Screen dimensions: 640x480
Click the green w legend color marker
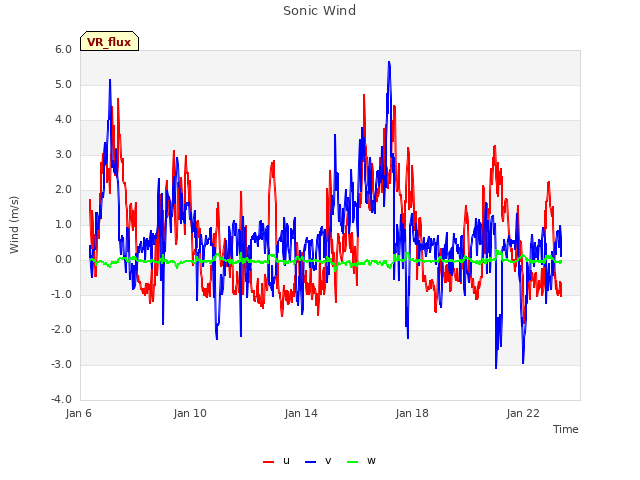point(353,462)
